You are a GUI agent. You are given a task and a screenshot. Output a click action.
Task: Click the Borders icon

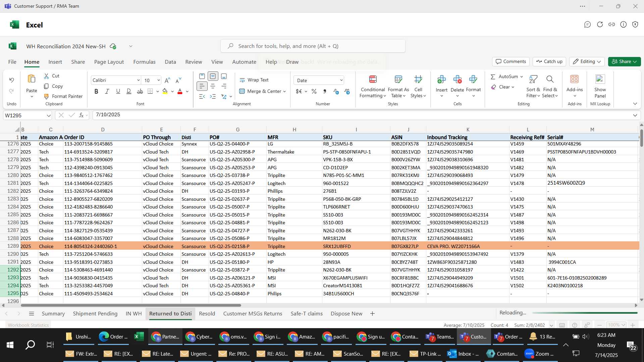pyautogui.click(x=150, y=91)
